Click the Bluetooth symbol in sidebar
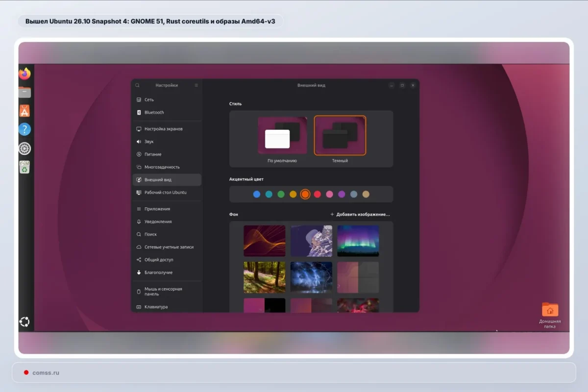The height and width of the screenshot is (392, 588). 139,112
